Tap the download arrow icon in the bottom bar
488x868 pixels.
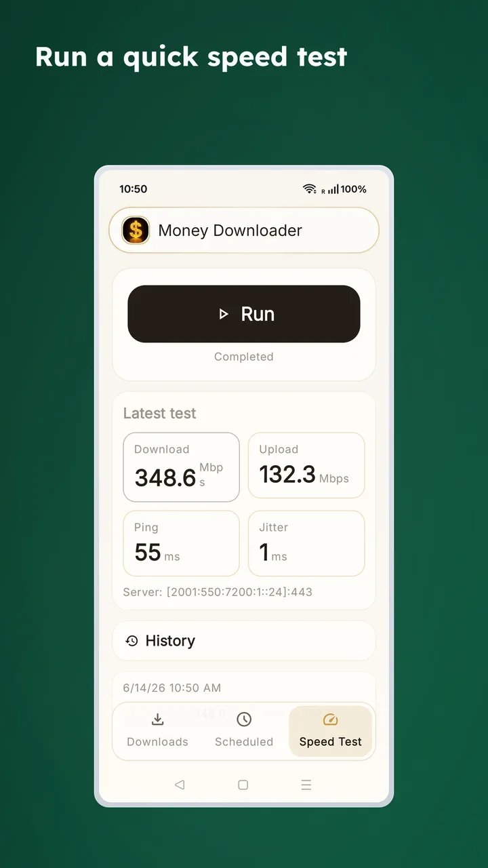[157, 719]
